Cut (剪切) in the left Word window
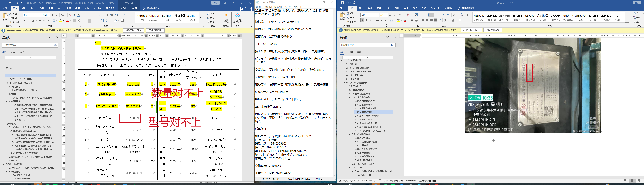Viewport: 644px width, 185px height. click(x=13, y=14)
